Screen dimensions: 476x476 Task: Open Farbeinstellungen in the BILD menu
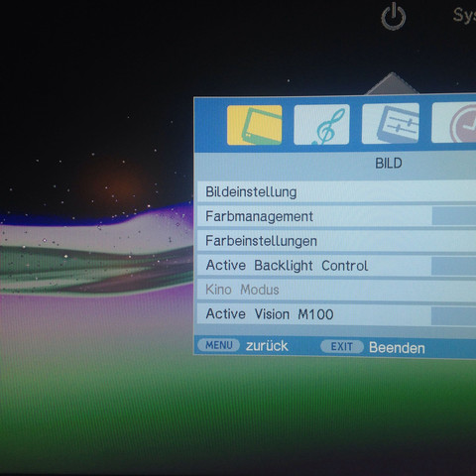coord(336,241)
